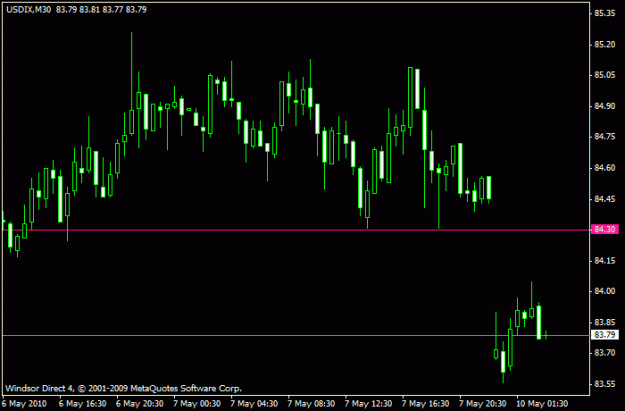Screen dimensions: 625x411
Task: Click the 7 May 08:30 time label
Action: tap(311, 403)
